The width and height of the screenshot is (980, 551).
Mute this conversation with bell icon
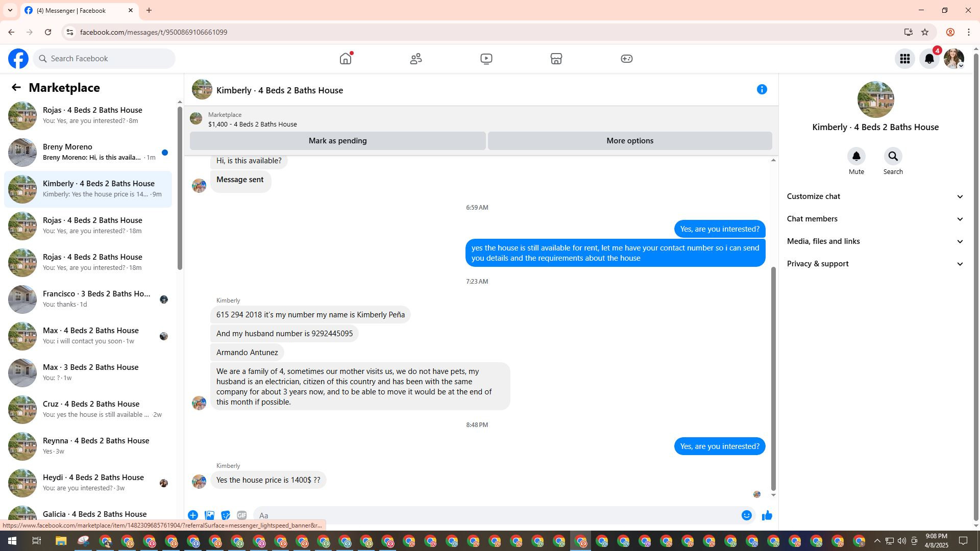(856, 157)
